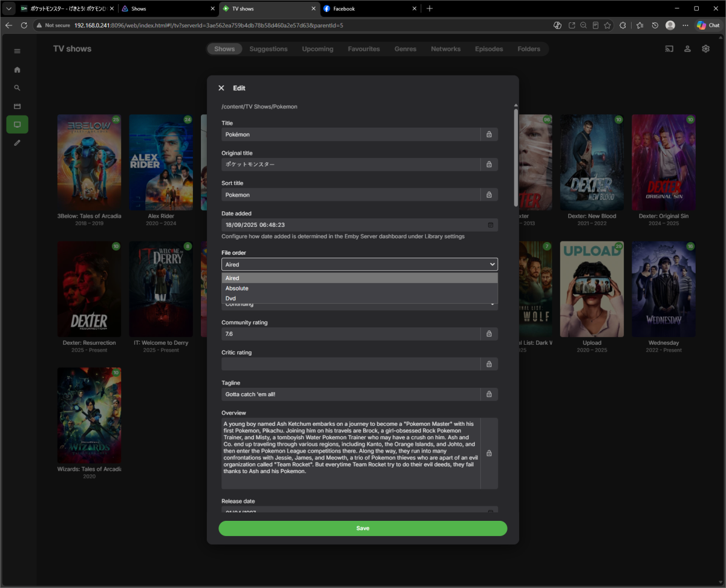Switch to the Genres tab
The image size is (726, 588).
(x=405, y=49)
